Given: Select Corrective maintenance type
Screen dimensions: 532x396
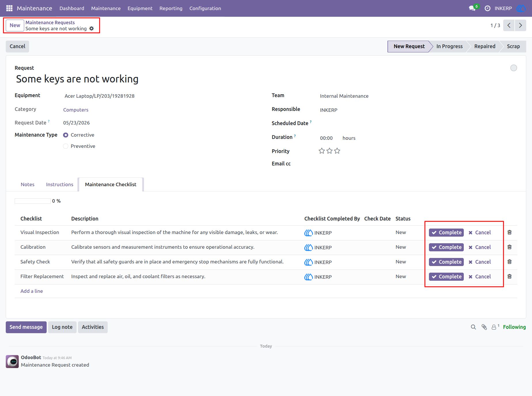Looking at the screenshot, I should click(66, 135).
